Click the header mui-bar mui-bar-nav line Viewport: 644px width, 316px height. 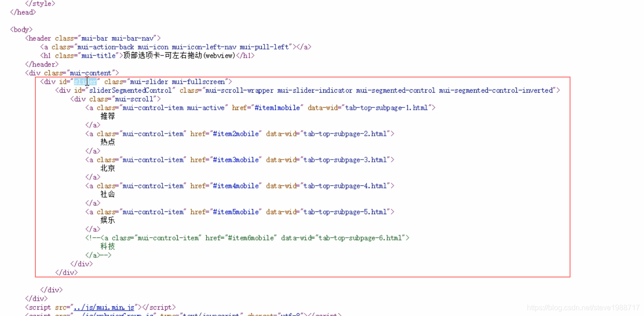(93, 38)
